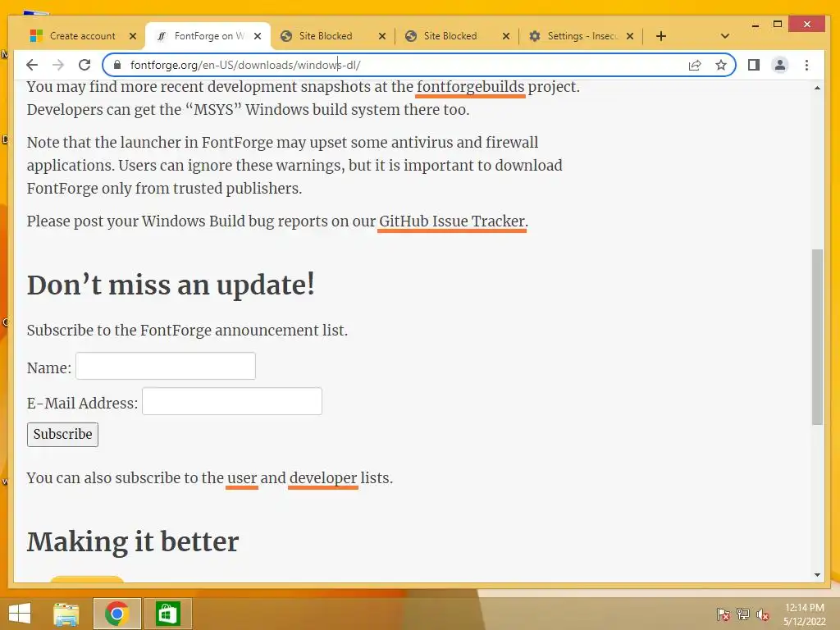
Task: Click the forward navigation arrow
Action: coord(58,66)
